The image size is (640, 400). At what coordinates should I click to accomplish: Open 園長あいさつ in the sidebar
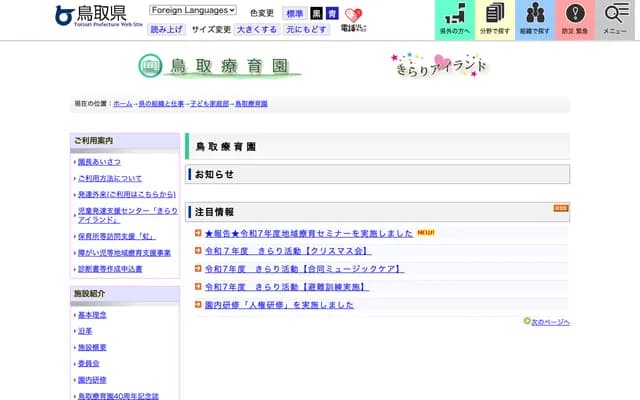pyautogui.click(x=98, y=161)
